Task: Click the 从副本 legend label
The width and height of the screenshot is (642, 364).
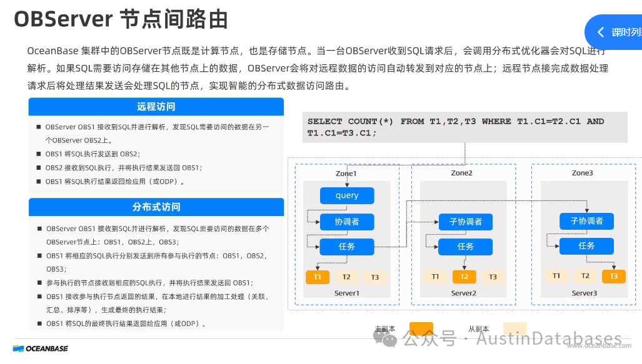Action: (x=479, y=329)
